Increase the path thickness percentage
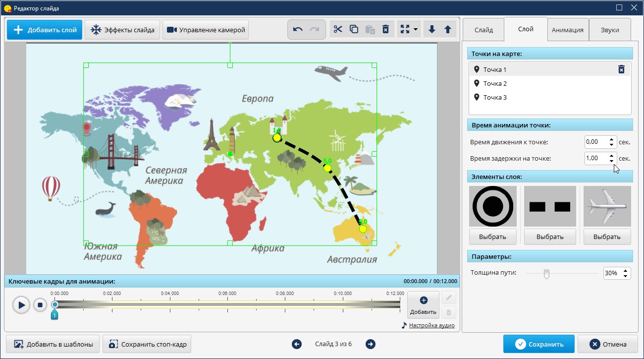Viewport: 644px width, 359px height. tap(626, 271)
